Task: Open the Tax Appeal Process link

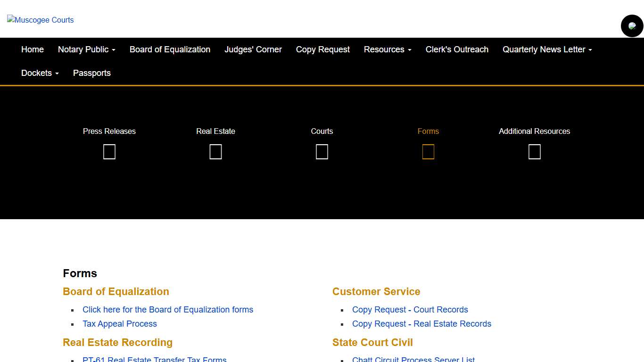Action: (120, 324)
